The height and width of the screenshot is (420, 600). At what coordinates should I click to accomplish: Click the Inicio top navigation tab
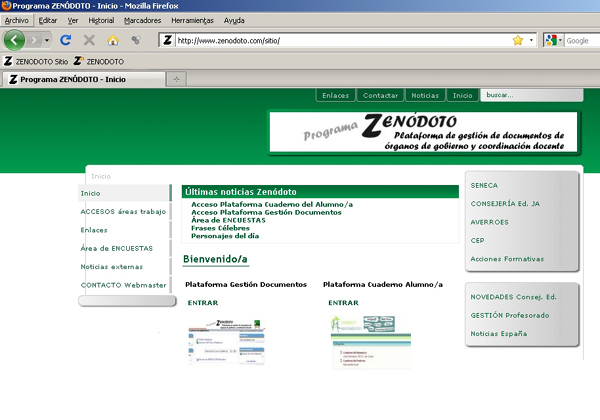463,95
